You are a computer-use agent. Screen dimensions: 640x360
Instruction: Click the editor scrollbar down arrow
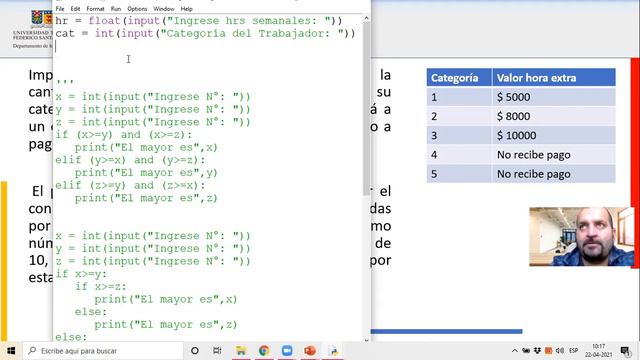[366, 340]
